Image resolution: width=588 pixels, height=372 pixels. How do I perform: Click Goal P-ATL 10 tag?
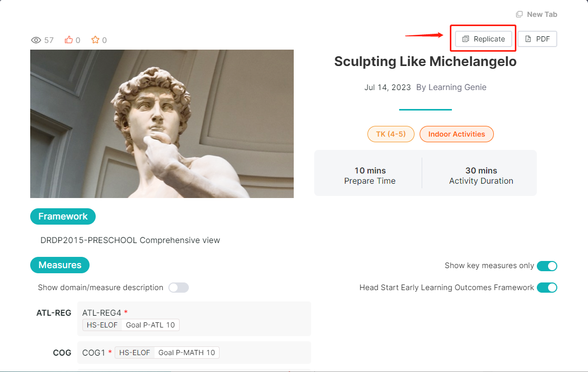[x=150, y=325]
